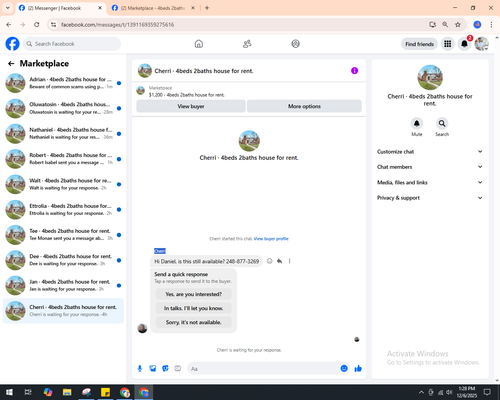Choose a sticker icon in composer
500x400 pixels.
coord(165,368)
